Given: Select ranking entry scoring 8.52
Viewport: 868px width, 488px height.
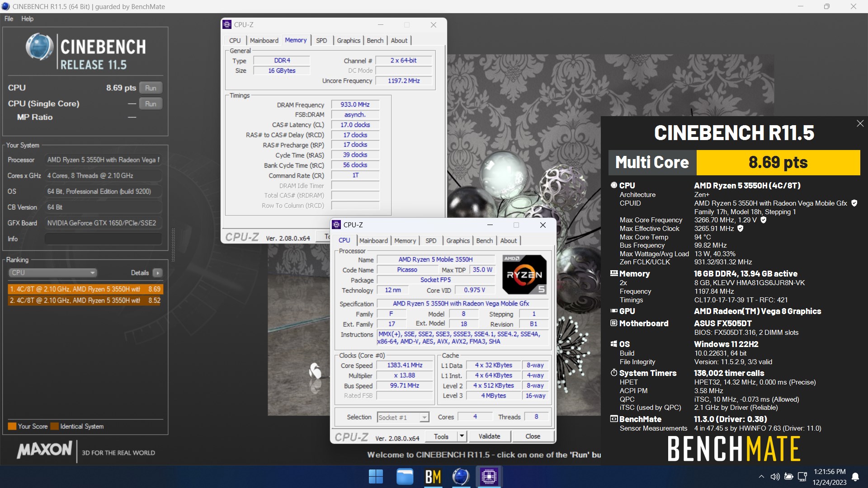Looking at the screenshot, I should [x=85, y=300].
